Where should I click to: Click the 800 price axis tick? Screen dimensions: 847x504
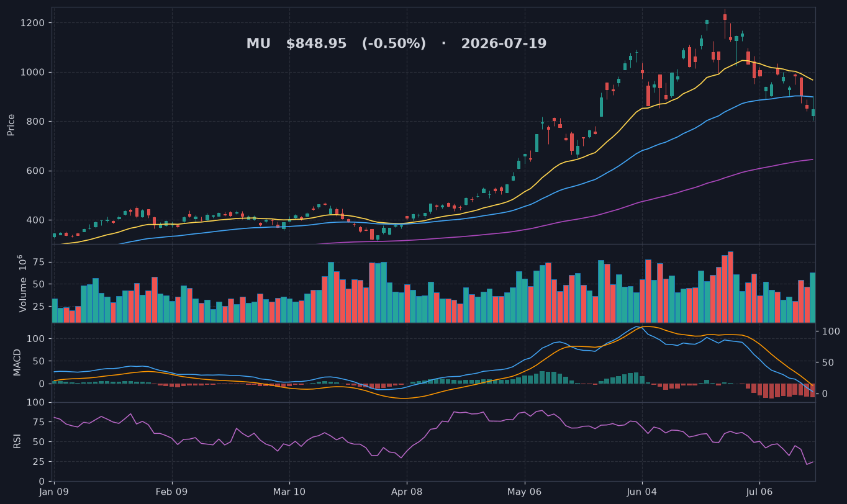(x=36, y=122)
